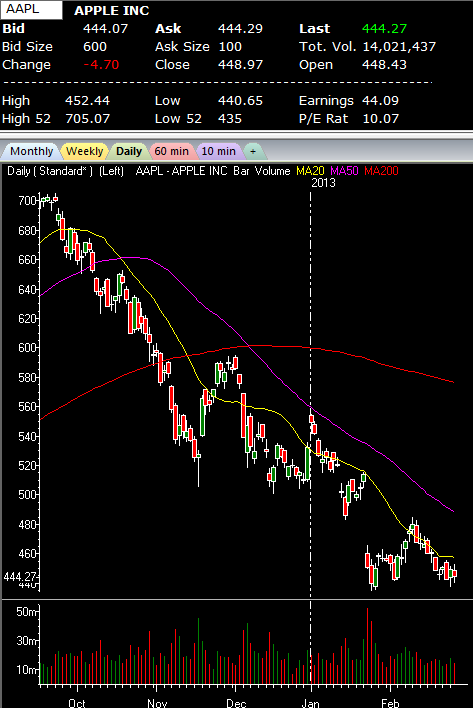Click the 600 price axis label

[x=27, y=348]
